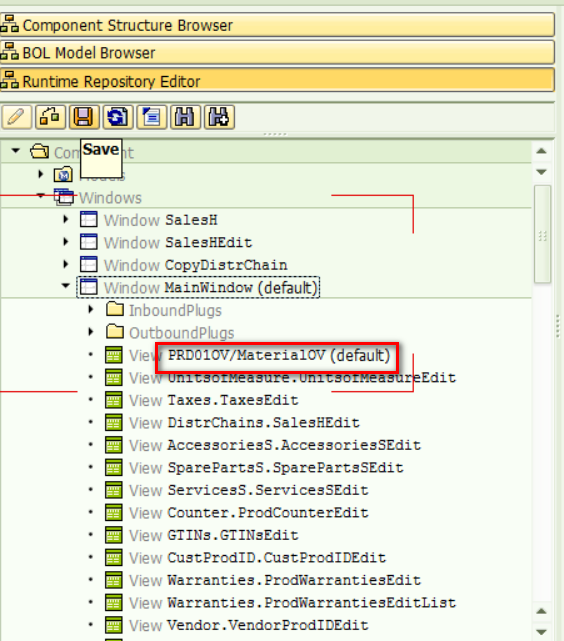564x641 pixels.
Task: Click the view icon beside AccessoriesS.AccessoriesSEdit
Action: click(114, 445)
